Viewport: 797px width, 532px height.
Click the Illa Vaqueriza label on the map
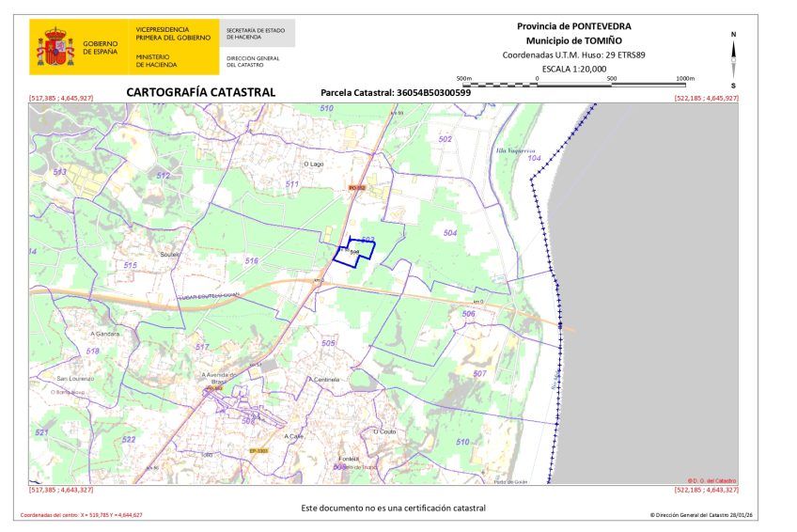pos(514,150)
